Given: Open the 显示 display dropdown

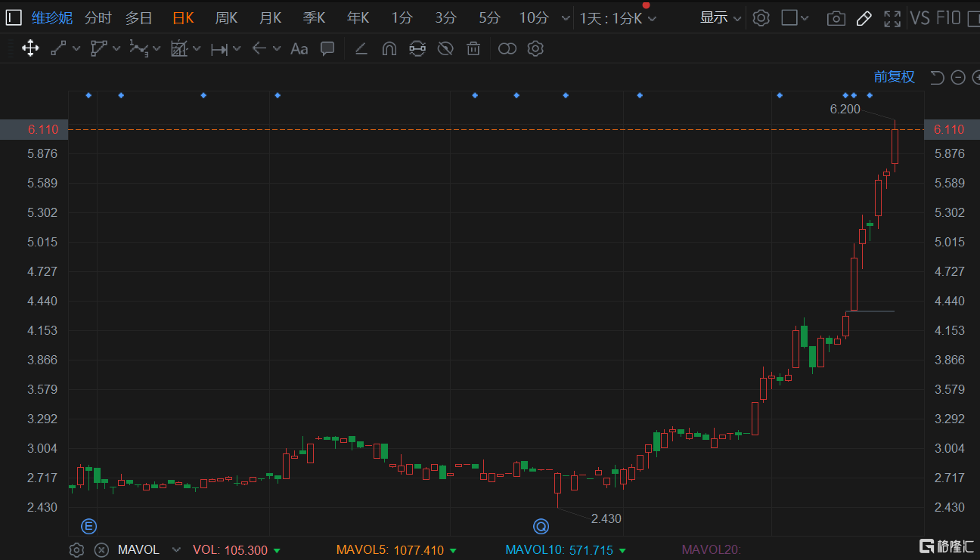Looking at the screenshot, I should click(721, 18).
